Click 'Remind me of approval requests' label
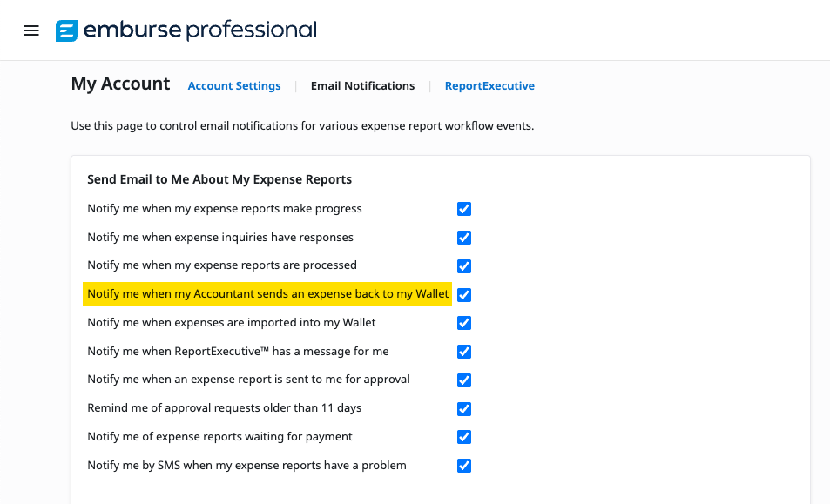The height and width of the screenshot is (504, 830). click(x=225, y=408)
